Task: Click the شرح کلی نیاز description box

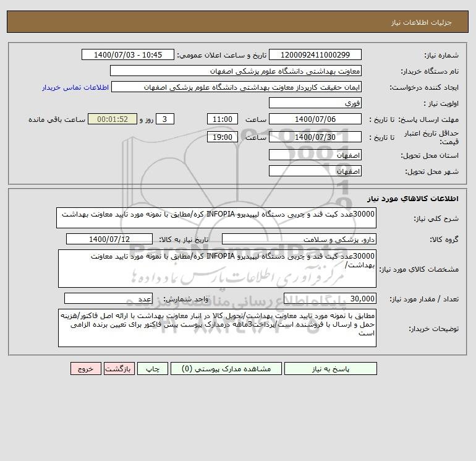Action: (x=216, y=218)
